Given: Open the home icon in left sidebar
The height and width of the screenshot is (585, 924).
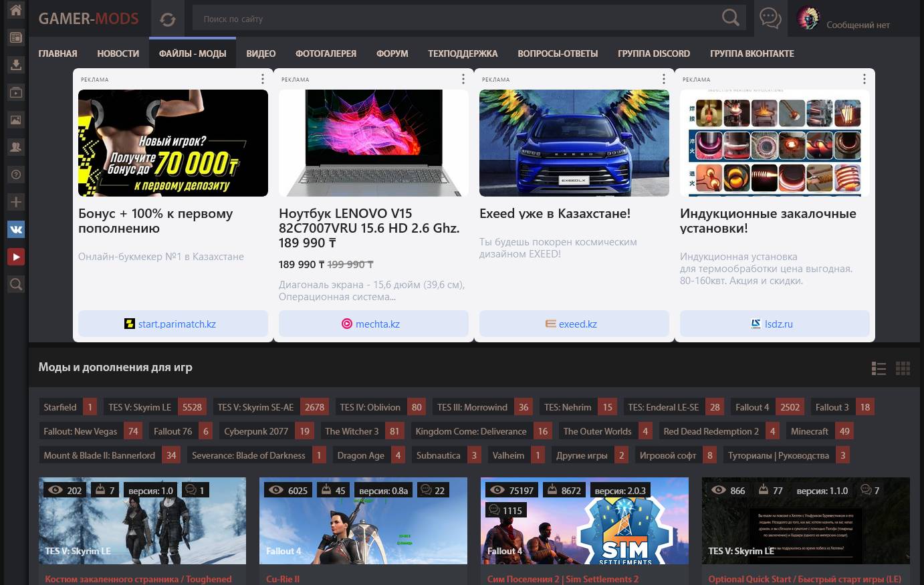Looking at the screenshot, I should coord(15,11).
